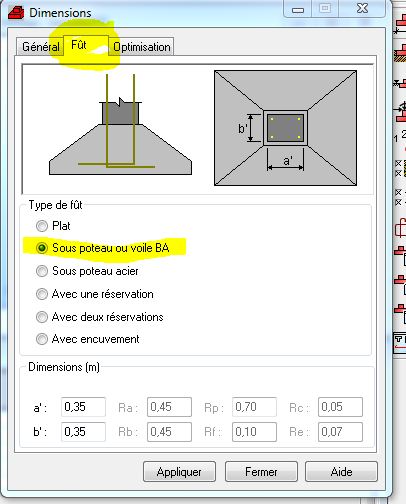Focus the b' dimension input field
Viewport: 406px width, 504px height.
83,432
